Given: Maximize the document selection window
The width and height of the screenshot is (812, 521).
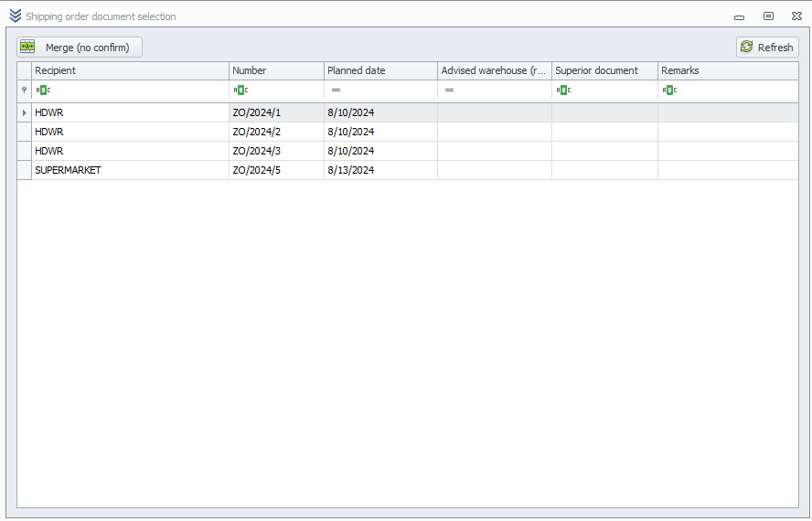Looking at the screenshot, I should pyautogui.click(x=768, y=16).
